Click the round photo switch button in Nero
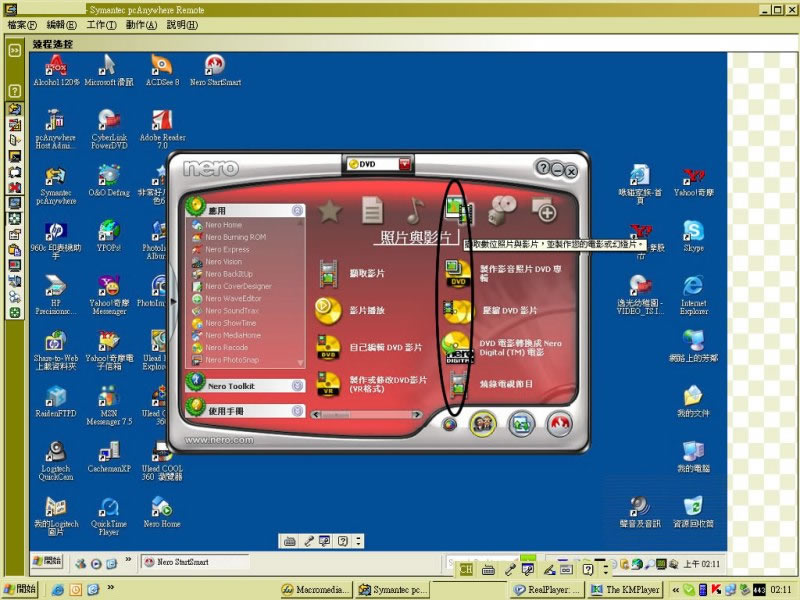The width and height of the screenshot is (800, 600). pos(521,424)
